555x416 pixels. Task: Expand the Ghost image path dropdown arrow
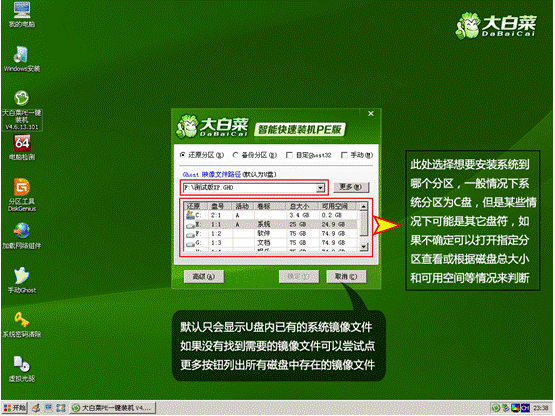[320, 188]
